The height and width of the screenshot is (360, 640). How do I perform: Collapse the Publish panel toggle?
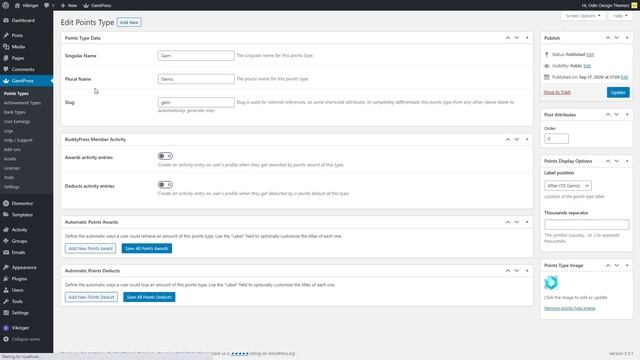click(x=627, y=38)
